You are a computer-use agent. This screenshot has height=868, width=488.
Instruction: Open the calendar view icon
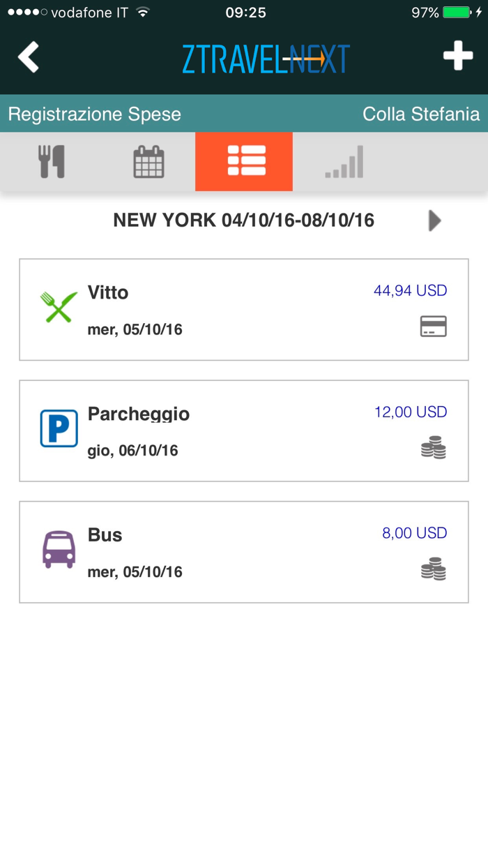(148, 161)
